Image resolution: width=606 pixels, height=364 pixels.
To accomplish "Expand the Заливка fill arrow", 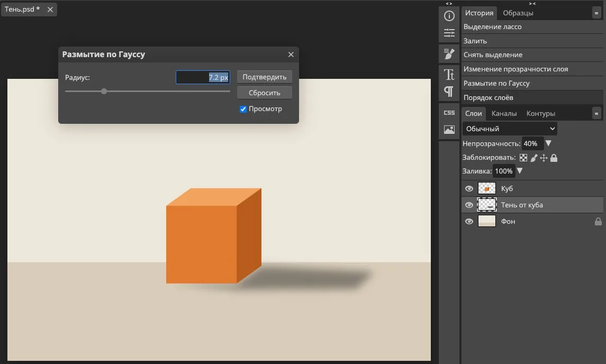I will click(520, 171).
